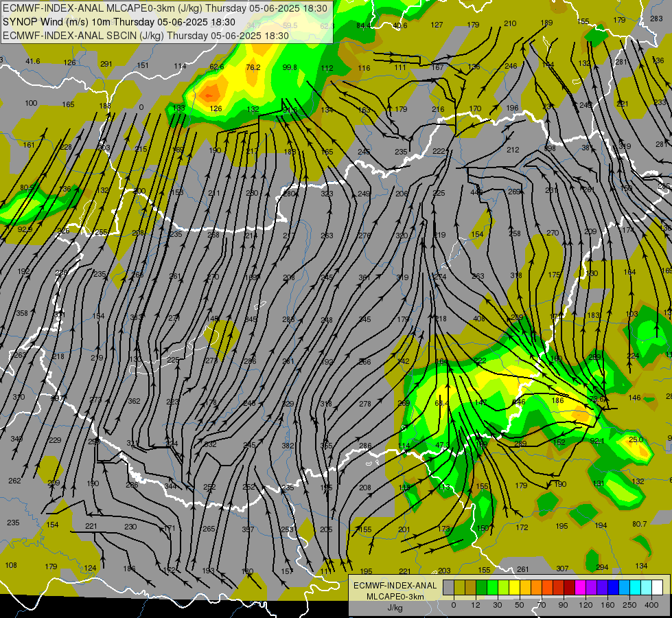
Task: Click the map value 25.0
Action: point(636,439)
